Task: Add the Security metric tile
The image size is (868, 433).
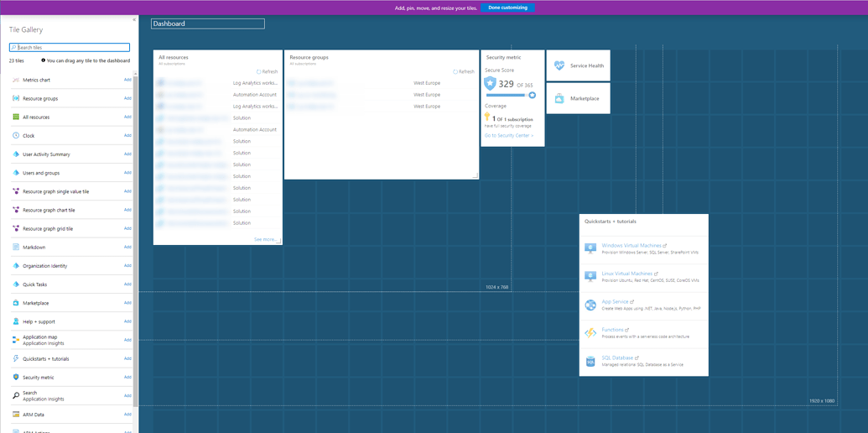Action: 127,377
